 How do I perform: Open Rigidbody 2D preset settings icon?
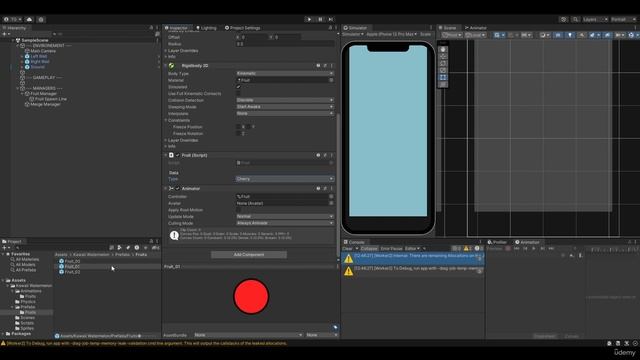click(x=325, y=65)
